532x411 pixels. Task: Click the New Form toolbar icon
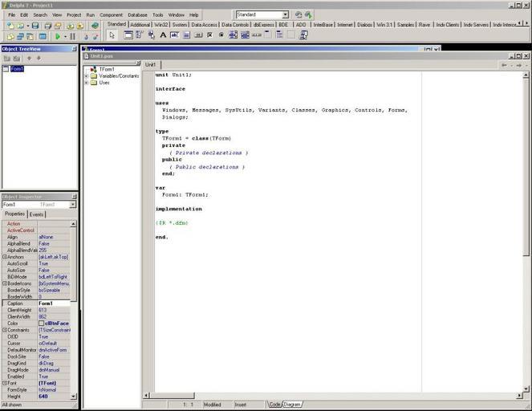(43, 36)
